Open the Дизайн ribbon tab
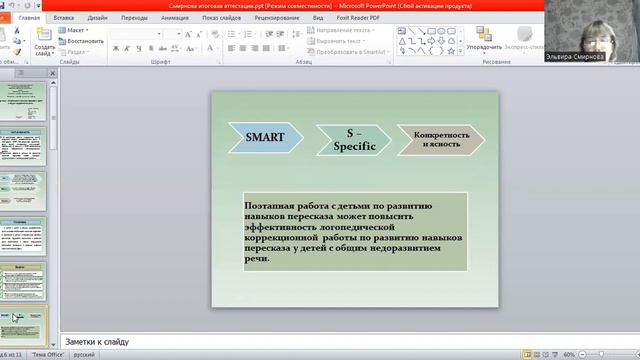640x360 pixels. pyautogui.click(x=98, y=18)
